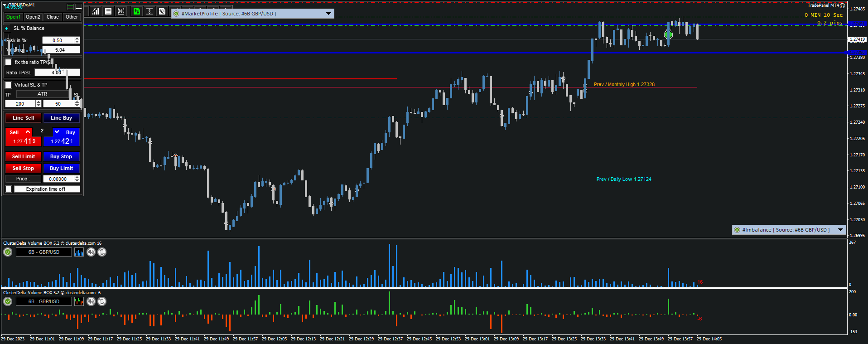Place a Buy Stop order
Viewport: 868px width, 344px height.
coord(62,156)
